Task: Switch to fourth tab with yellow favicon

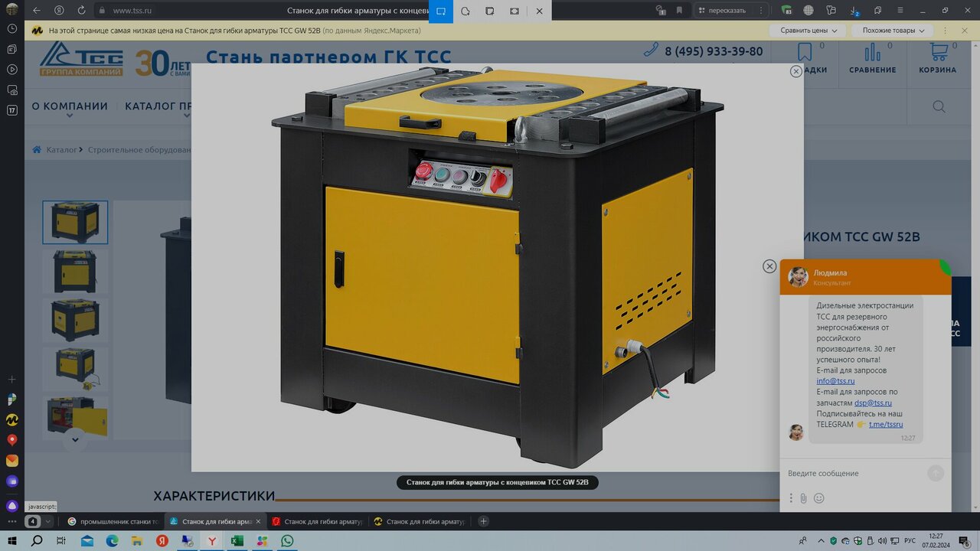Action: 418,521
